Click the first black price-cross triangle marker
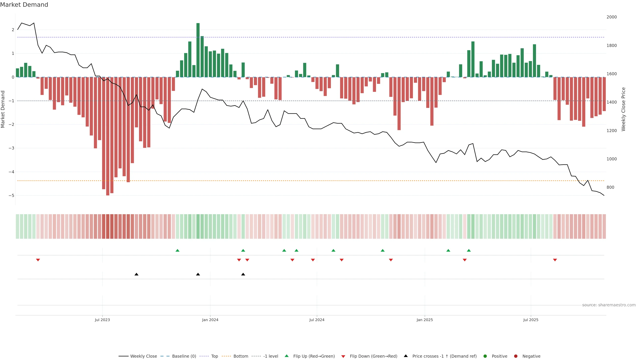644x362 pixels. pos(137,274)
